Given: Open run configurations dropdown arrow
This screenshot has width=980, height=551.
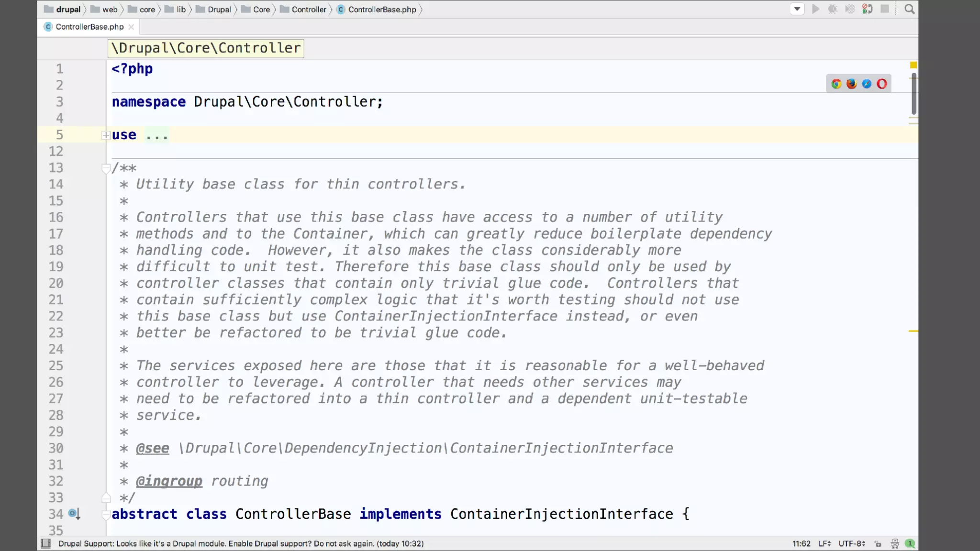Looking at the screenshot, I should pyautogui.click(x=797, y=9).
